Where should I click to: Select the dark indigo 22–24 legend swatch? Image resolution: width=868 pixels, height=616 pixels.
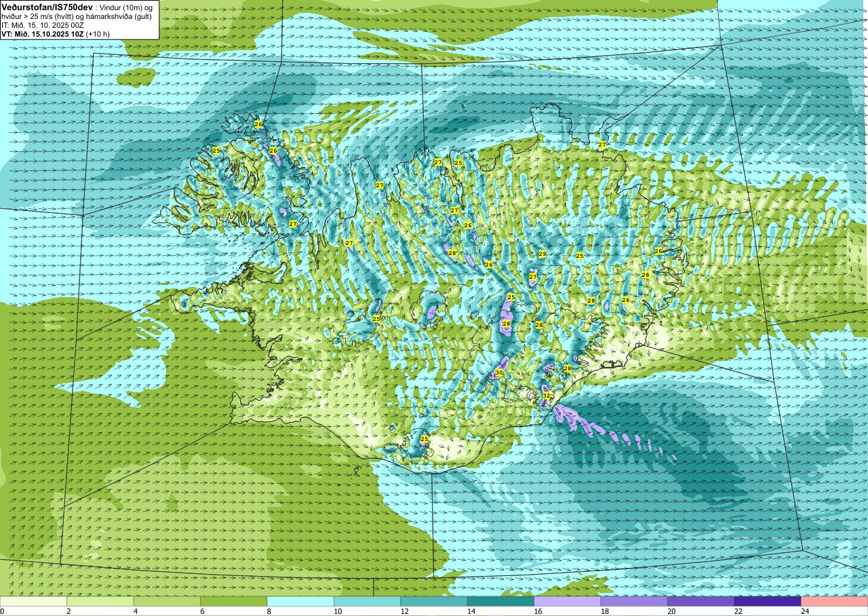click(768, 602)
